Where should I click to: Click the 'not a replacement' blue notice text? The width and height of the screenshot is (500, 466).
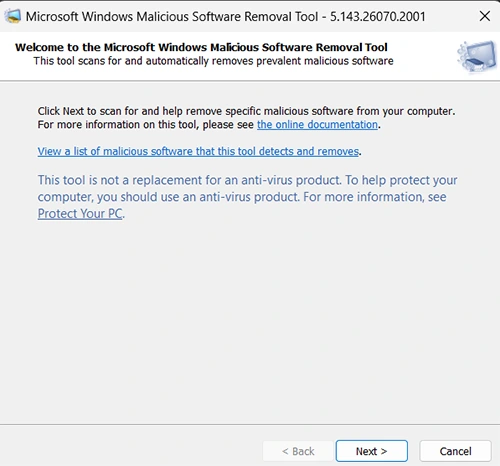tap(247, 197)
